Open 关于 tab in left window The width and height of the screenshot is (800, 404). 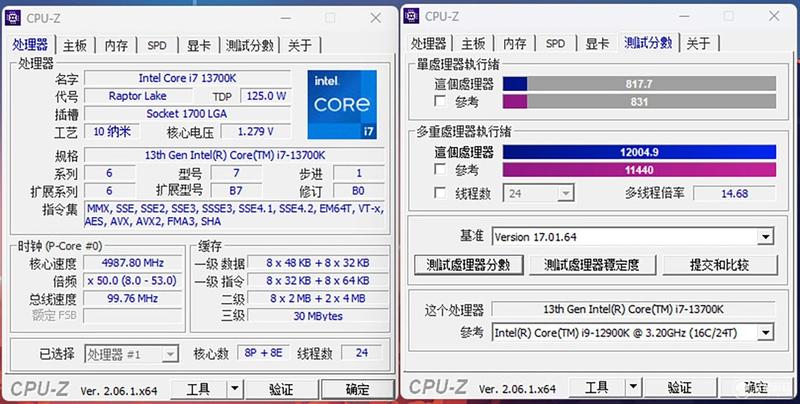(299, 45)
